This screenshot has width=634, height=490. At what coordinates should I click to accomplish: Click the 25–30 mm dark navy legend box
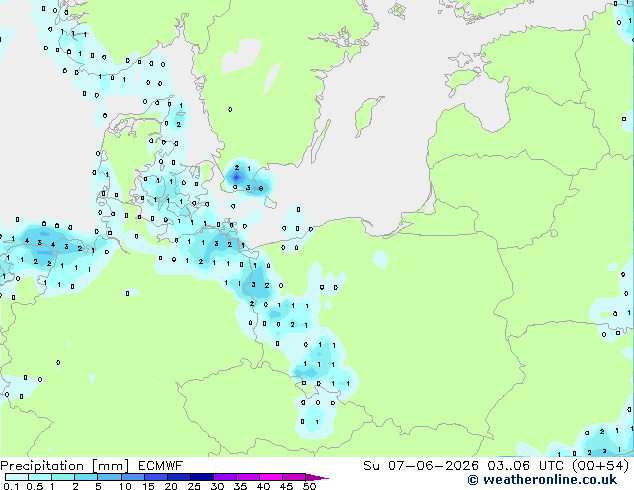coord(202,477)
